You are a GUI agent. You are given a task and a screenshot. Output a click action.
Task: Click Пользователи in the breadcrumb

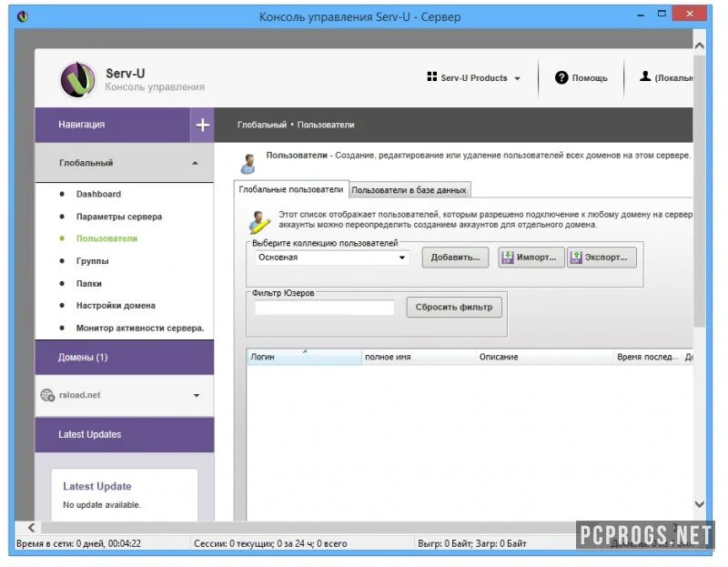[326, 125]
